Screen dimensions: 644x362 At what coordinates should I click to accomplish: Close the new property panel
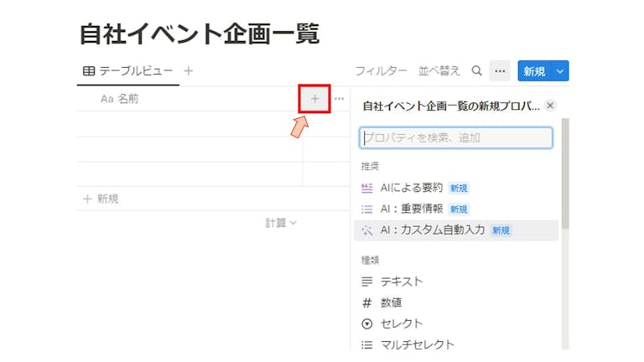[x=550, y=106]
